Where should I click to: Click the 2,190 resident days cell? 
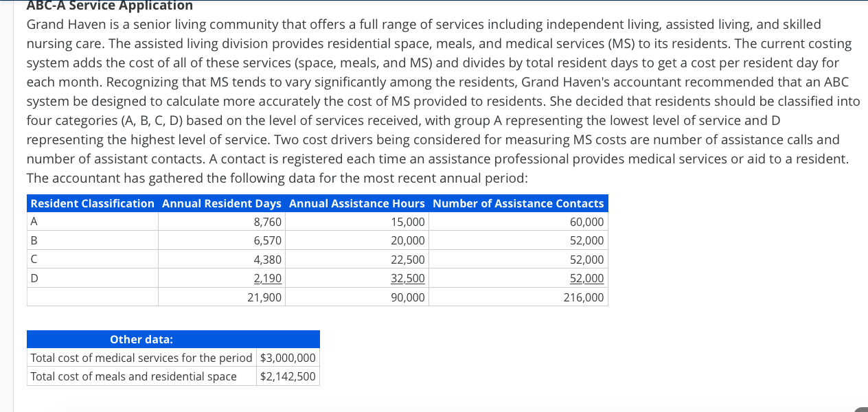point(222,278)
